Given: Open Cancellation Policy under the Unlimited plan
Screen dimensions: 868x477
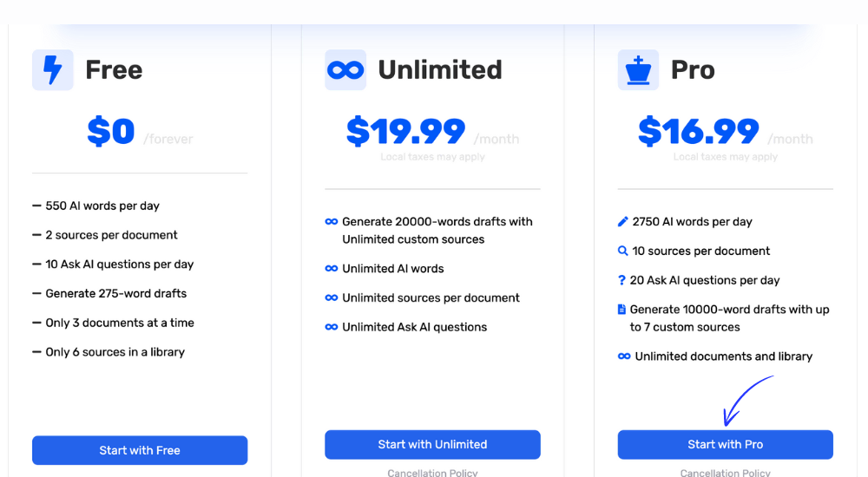Looking at the screenshot, I should pyautogui.click(x=432, y=473).
